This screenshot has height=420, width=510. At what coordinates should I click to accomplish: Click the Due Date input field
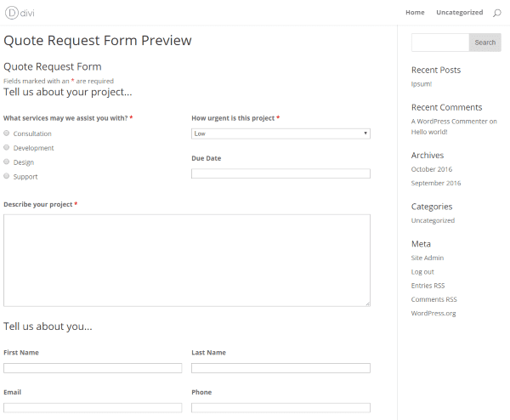280,173
